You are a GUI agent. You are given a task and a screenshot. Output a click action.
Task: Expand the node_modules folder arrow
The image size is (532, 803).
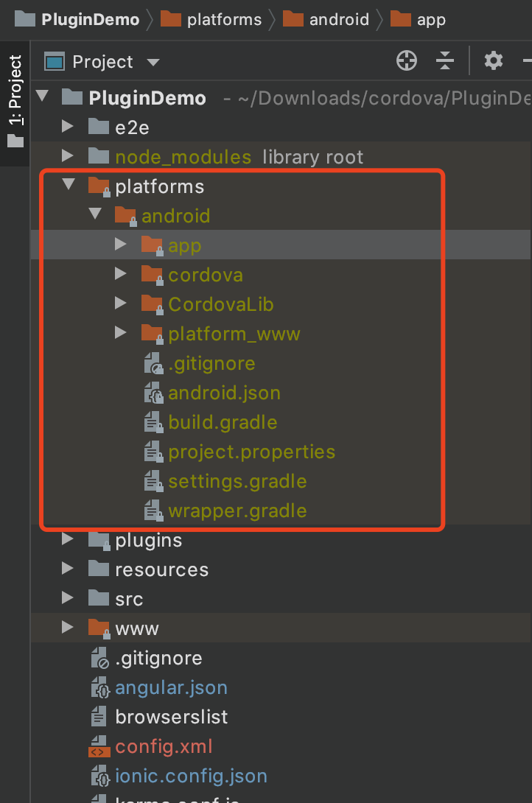pos(68,156)
